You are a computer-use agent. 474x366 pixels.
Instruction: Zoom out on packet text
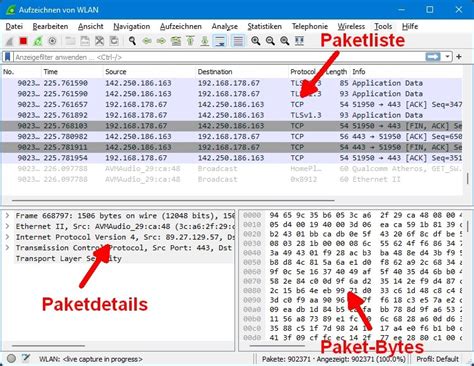(270, 41)
